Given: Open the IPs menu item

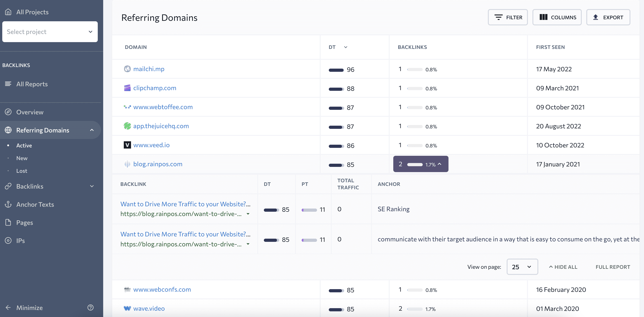Looking at the screenshot, I should 21,240.
